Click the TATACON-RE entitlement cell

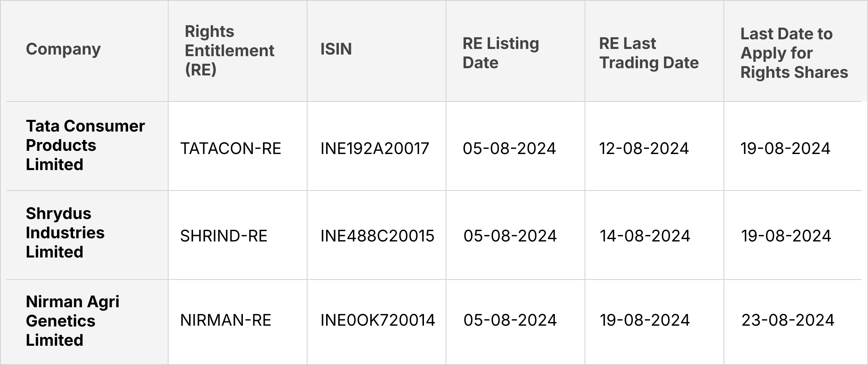(230, 149)
